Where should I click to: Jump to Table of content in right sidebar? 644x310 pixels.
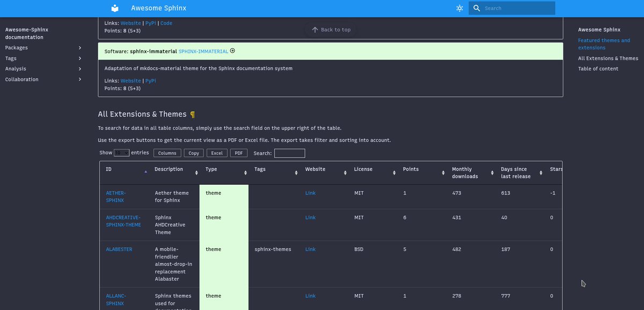coord(598,69)
